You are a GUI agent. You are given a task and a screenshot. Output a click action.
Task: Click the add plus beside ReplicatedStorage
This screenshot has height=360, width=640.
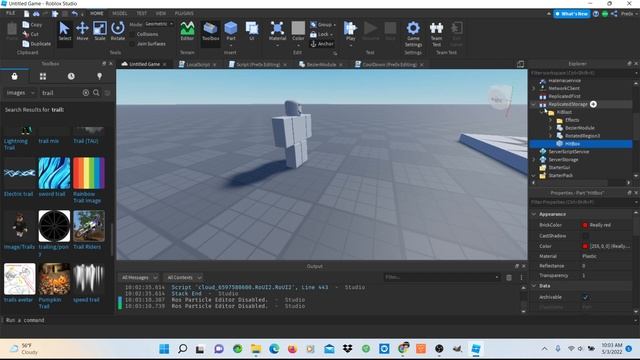(x=593, y=104)
